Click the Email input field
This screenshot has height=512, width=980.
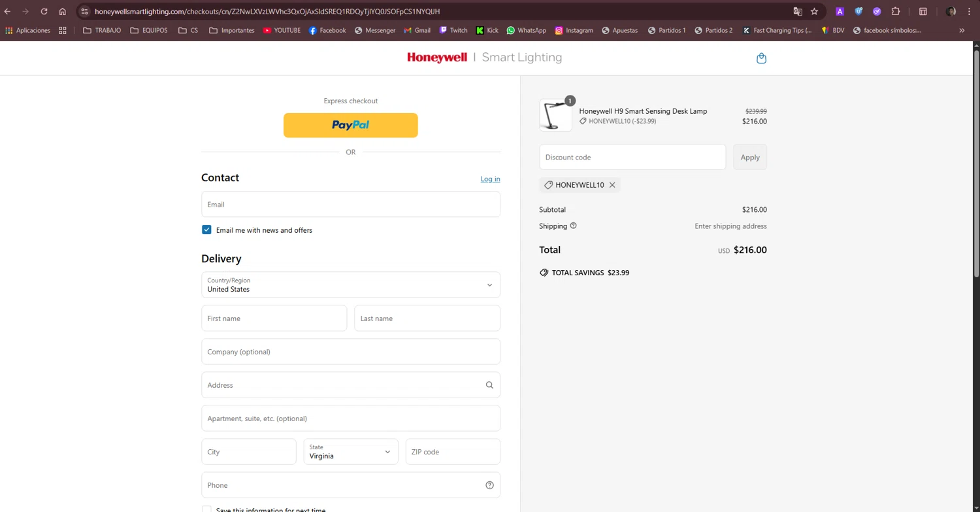[x=351, y=204]
